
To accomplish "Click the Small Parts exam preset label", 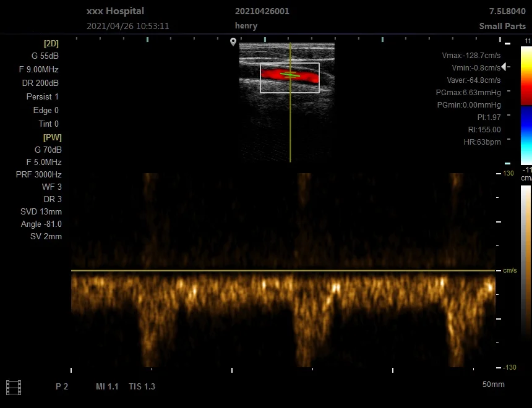I will tap(502, 26).
